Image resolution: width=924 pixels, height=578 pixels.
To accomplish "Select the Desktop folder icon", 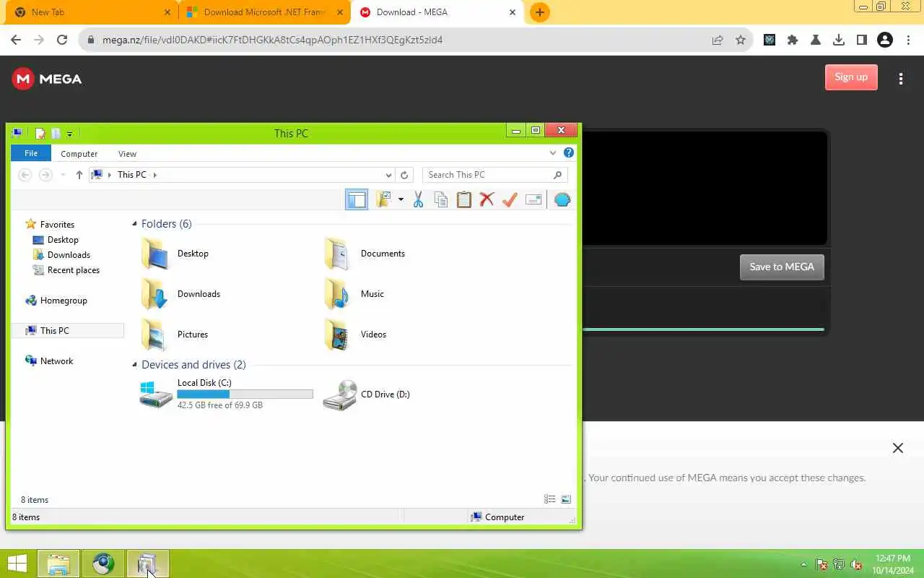I will click(154, 254).
